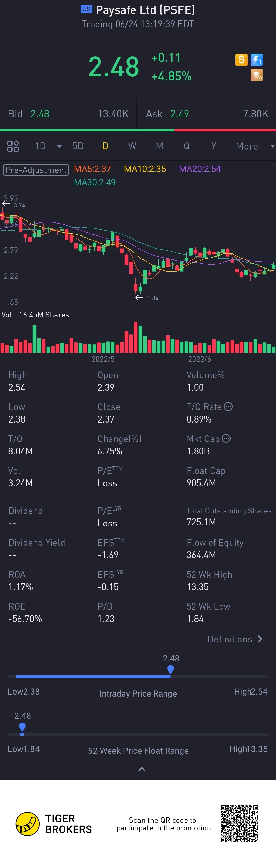Tap the Ask price 2.49
The height and width of the screenshot is (868, 276).
pos(179,114)
